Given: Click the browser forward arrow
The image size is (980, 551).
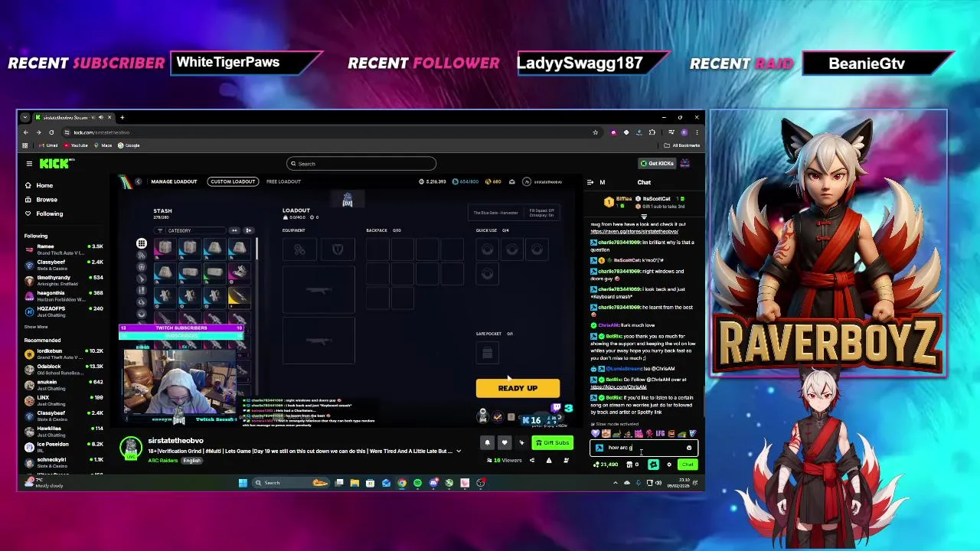Looking at the screenshot, I should pos(38,132).
